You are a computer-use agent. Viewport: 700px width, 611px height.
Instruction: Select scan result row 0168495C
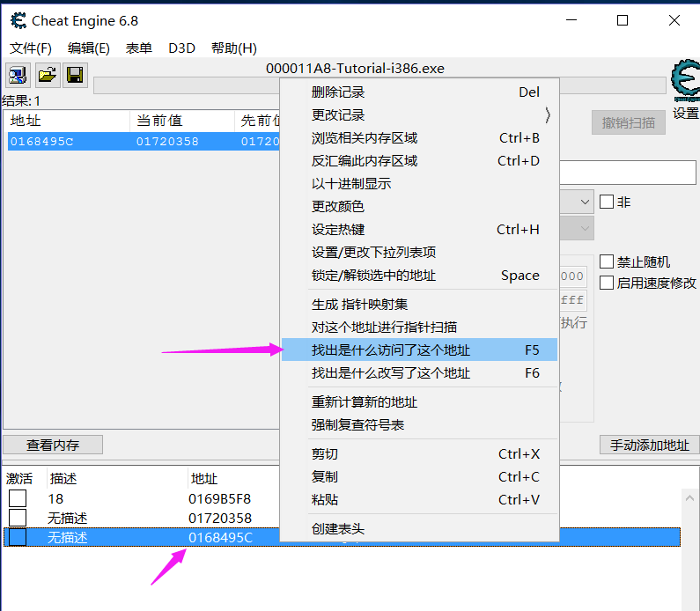coord(144,141)
